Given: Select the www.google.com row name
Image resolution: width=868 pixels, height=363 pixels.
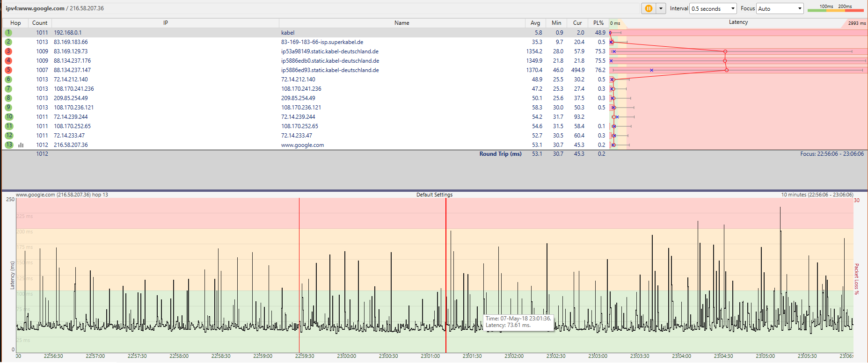Looking at the screenshot, I should 302,145.
